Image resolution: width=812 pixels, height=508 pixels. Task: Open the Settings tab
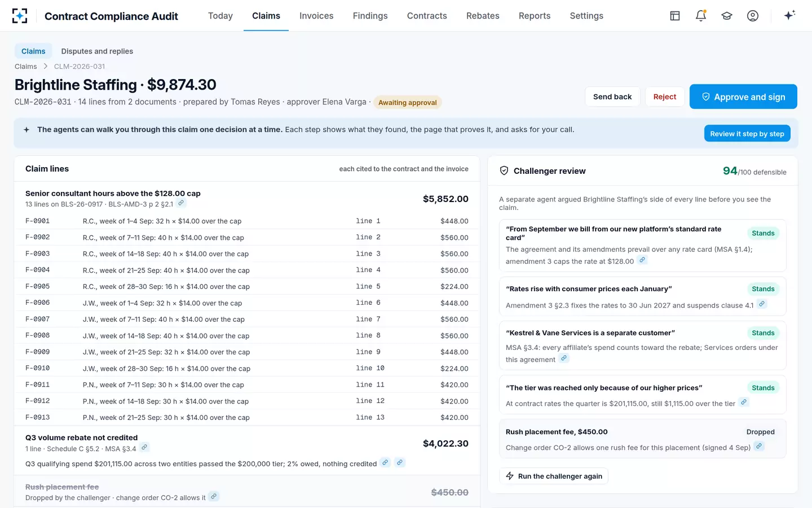tap(586, 16)
